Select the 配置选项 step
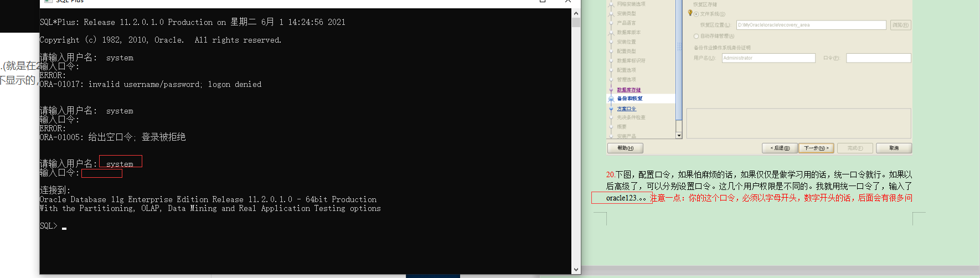Viewport: 980px width, 278px height. pos(626,70)
